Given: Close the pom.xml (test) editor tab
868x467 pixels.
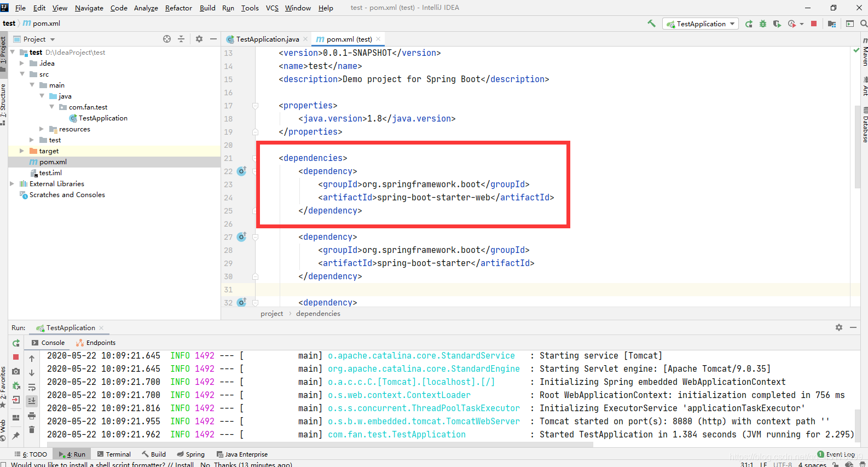Looking at the screenshot, I should tap(378, 39).
